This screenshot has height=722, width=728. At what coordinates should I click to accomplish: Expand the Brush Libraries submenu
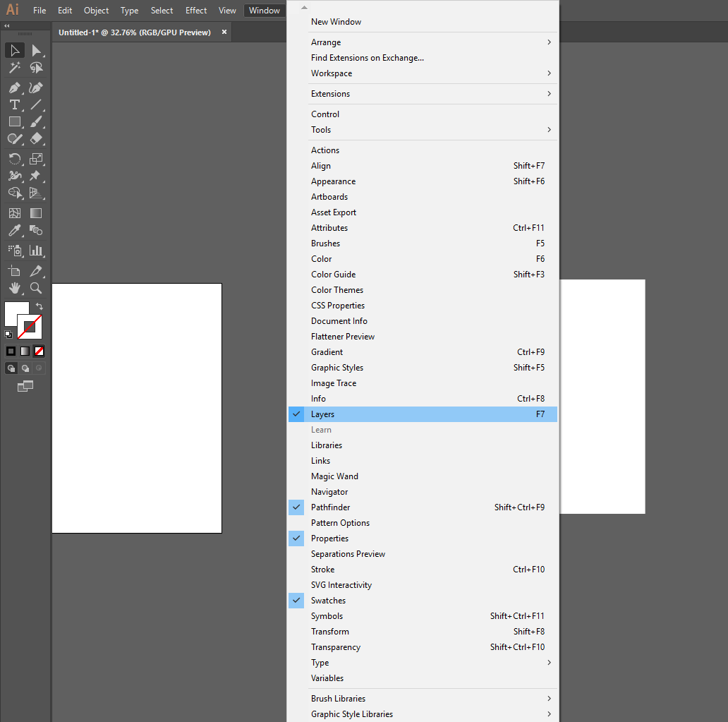(x=423, y=698)
